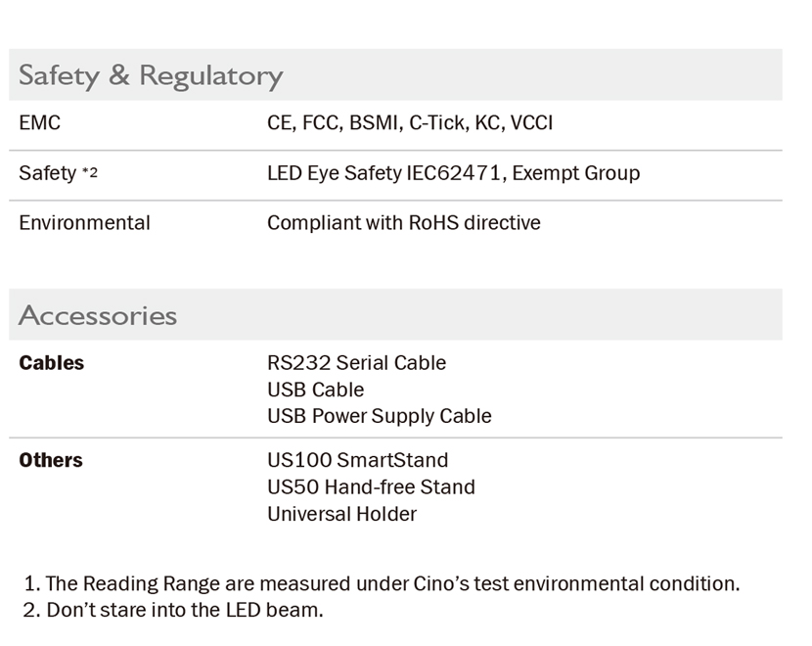This screenshot has height=646, width=812.
Task: Click the word Exempt Group
Action: tap(576, 173)
